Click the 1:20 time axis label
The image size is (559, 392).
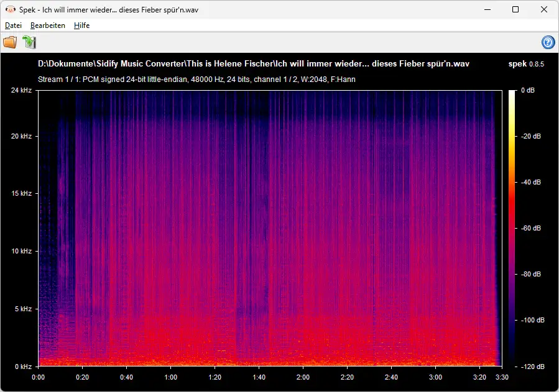click(x=215, y=377)
